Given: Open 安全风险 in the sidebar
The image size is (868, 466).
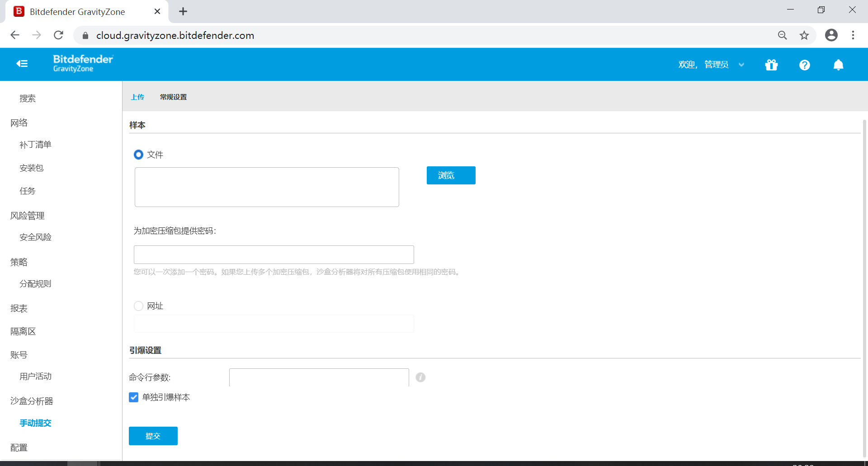Looking at the screenshot, I should pos(35,237).
